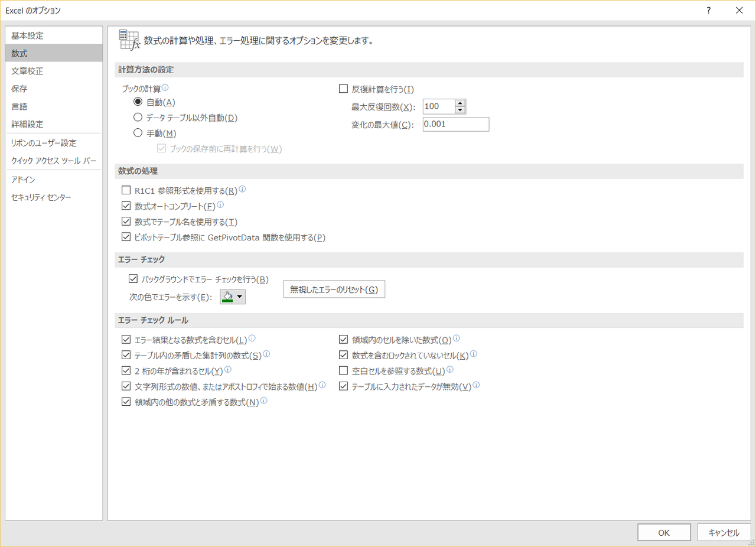
Task: Toggle the テーブル内の矛盾した集計列の数式 checkbox
Action: (125, 355)
